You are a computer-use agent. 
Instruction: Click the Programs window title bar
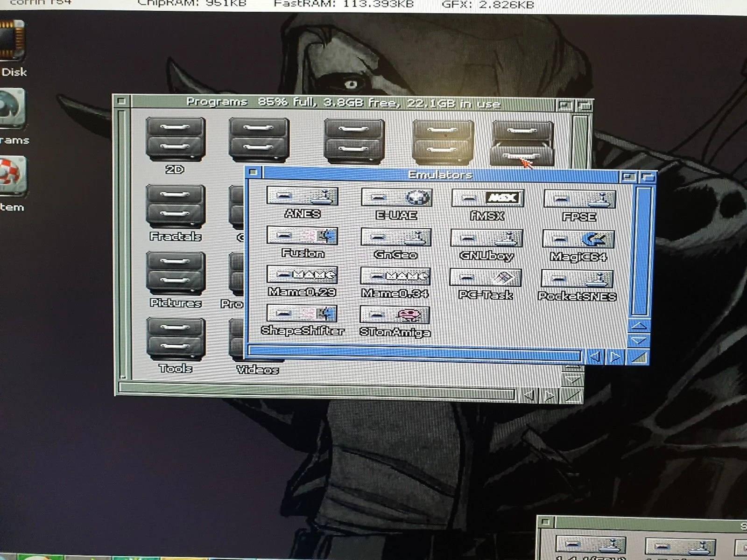pyautogui.click(x=343, y=103)
